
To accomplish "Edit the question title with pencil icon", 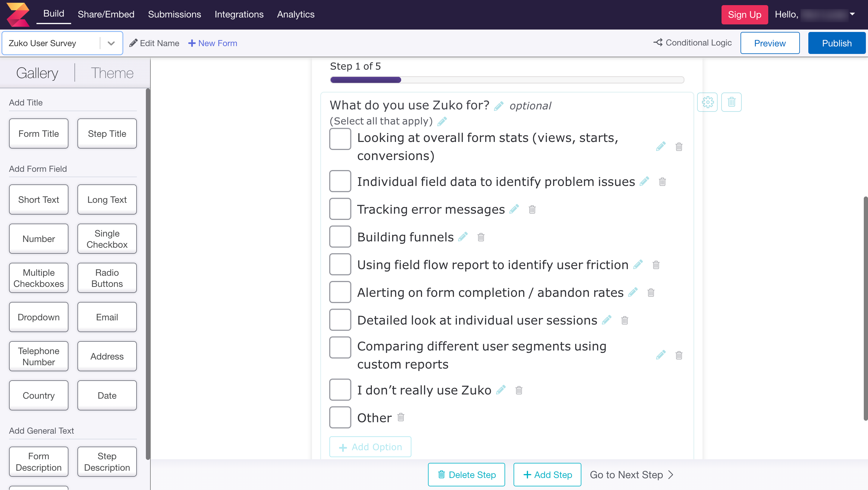I will pos(499,105).
